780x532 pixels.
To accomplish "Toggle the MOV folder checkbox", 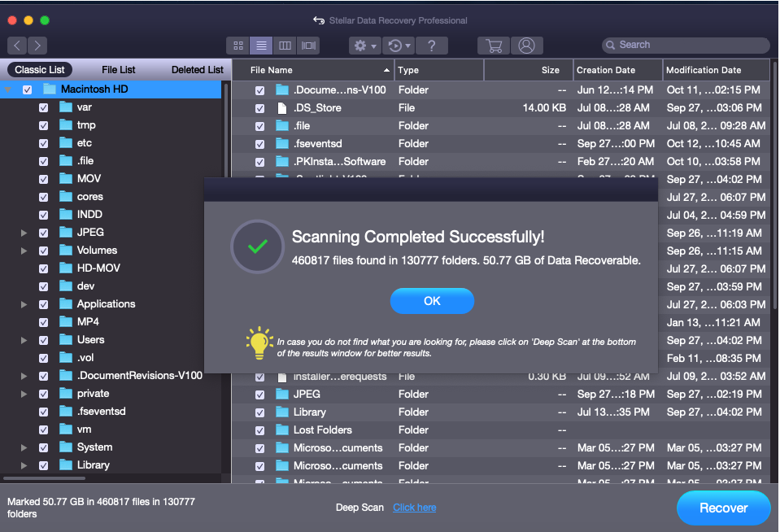I will 43,179.
